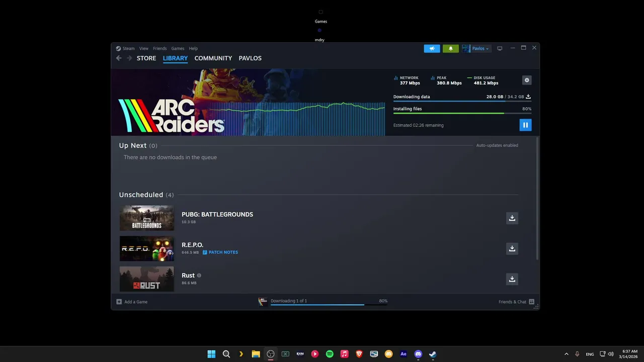Image resolution: width=644 pixels, height=362 pixels.
Task: Open the ENG language switcher
Action: 590,354
